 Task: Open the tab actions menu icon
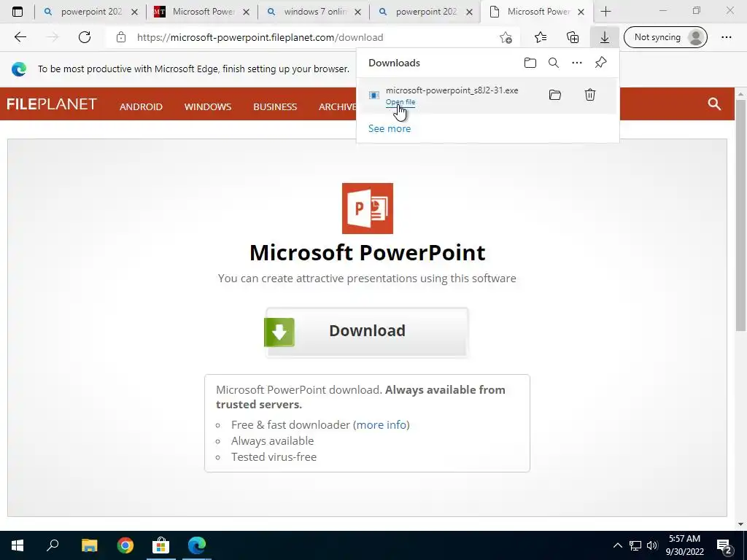(x=18, y=12)
